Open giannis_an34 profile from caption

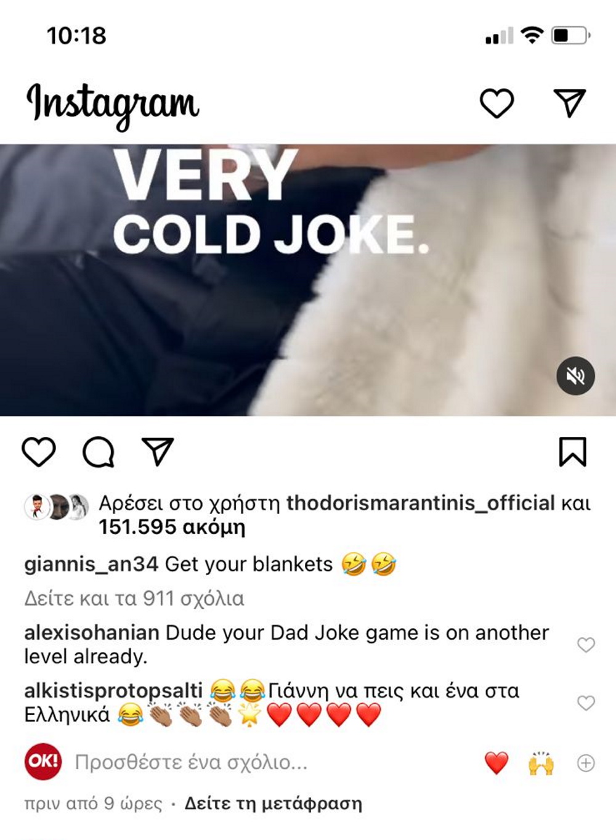coord(91,564)
